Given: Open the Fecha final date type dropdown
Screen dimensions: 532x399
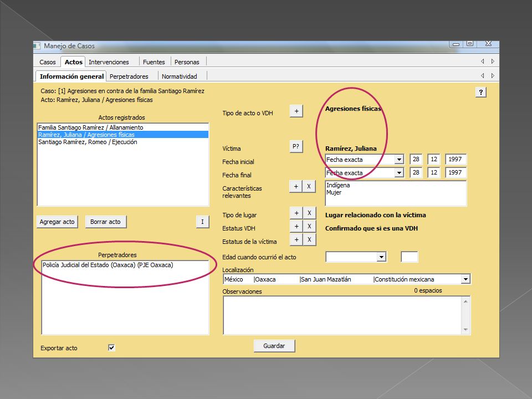Looking at the screenshot, I should (x=399, y=173).
